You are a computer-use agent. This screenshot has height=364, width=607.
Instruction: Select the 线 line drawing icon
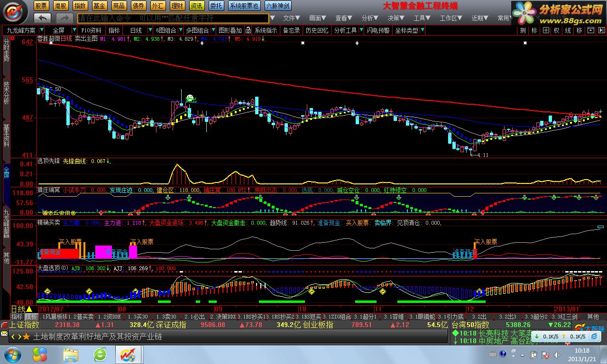coord(568,30)
